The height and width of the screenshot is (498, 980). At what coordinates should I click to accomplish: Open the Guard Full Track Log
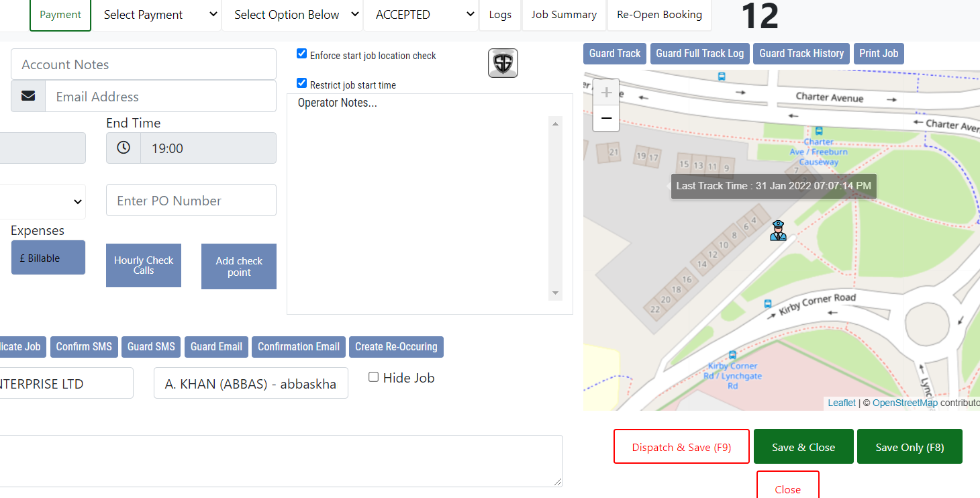[x=700, y=54]
